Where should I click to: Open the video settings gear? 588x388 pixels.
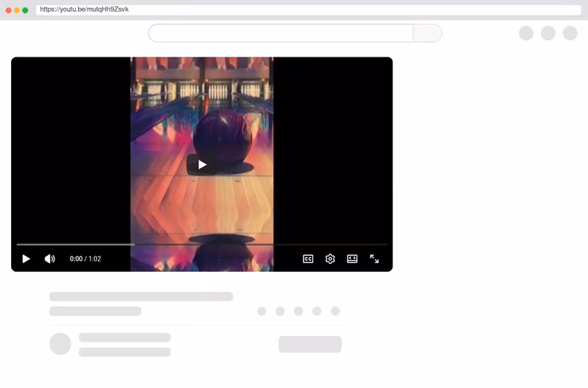point(330,259)
